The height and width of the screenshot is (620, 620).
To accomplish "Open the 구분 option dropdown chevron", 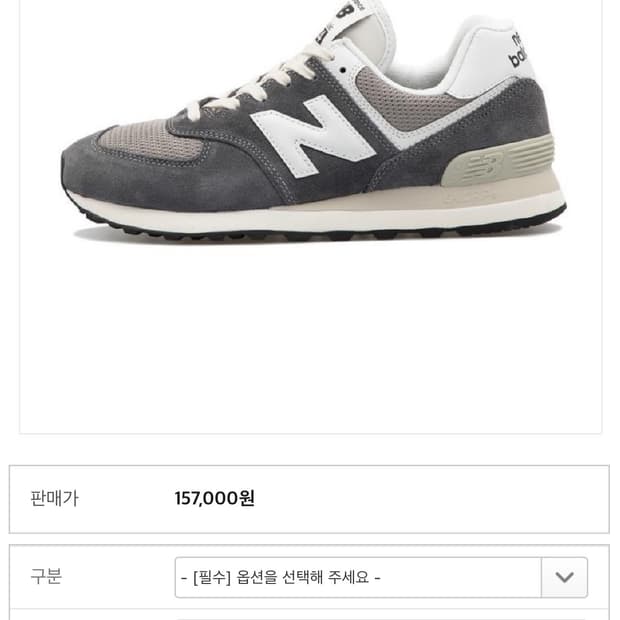I will (564, 577).
